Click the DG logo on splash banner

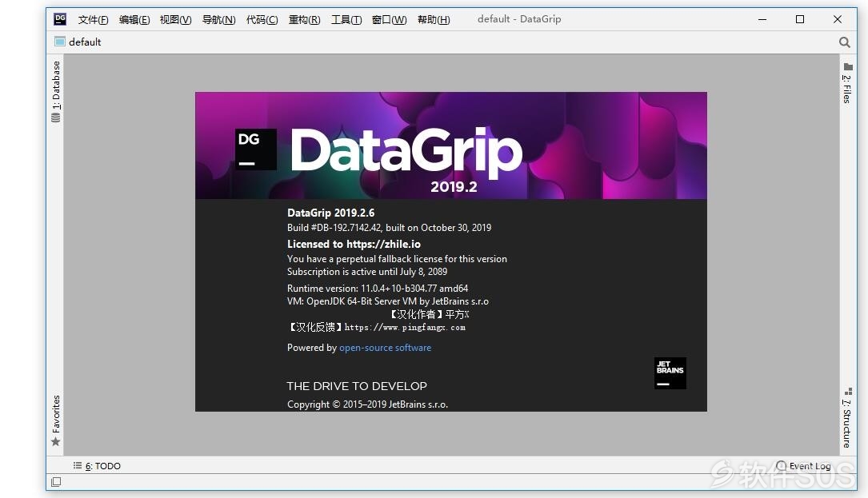tap(256, 149)
